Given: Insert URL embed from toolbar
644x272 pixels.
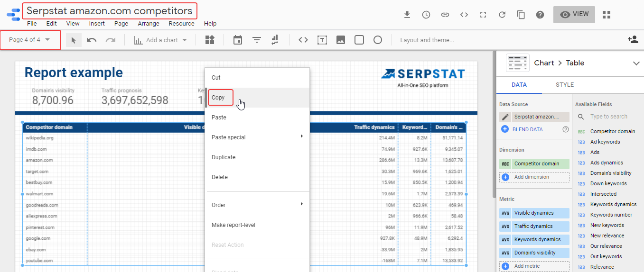Looking at the screenshot, I should coord(303,40).
